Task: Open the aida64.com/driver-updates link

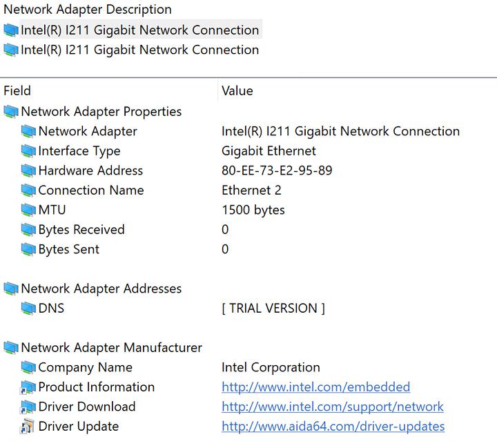Action: 333,427
